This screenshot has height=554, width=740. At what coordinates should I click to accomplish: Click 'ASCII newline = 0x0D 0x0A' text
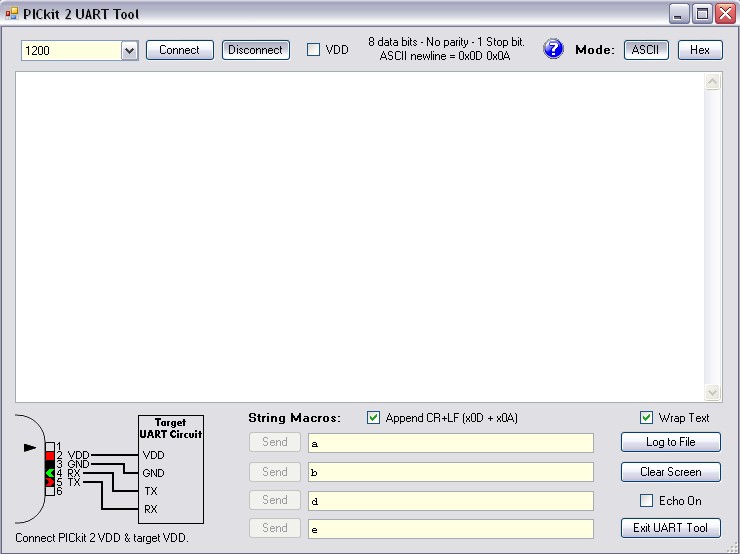[445, 56]
